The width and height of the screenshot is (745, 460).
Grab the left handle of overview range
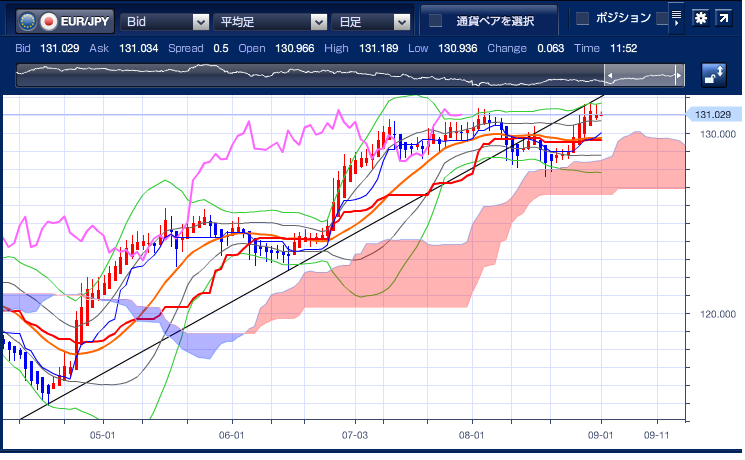(x=610, y=76)
